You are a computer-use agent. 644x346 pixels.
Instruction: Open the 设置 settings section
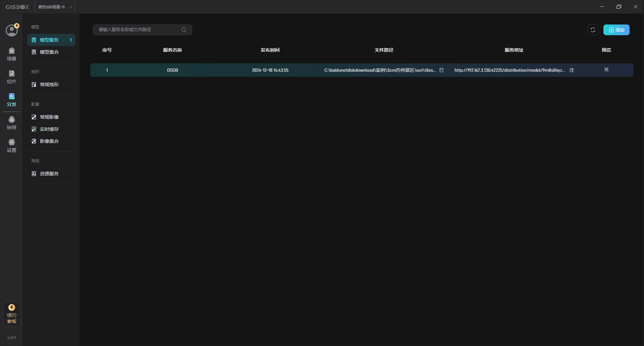click(x=11, y=146)
